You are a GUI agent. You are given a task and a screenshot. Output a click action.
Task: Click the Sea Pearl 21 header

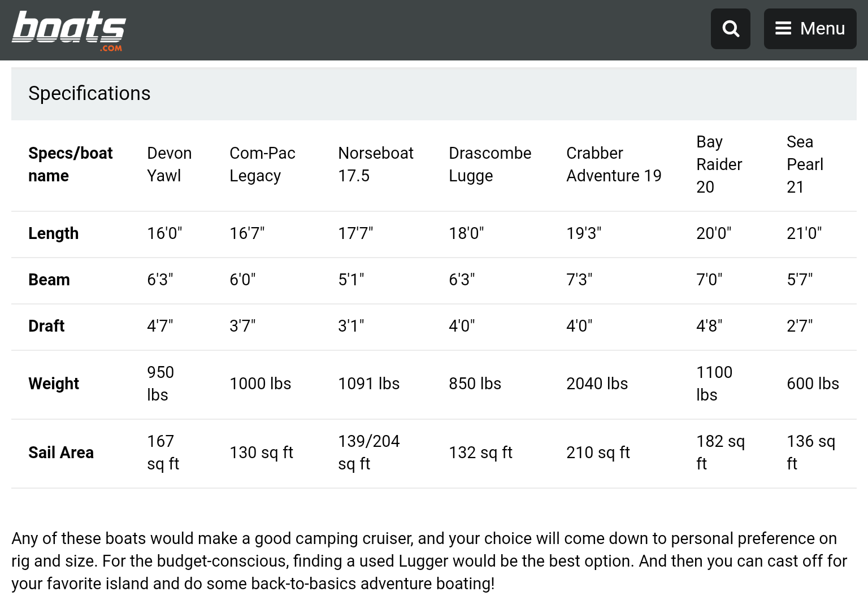pos(805,164)
